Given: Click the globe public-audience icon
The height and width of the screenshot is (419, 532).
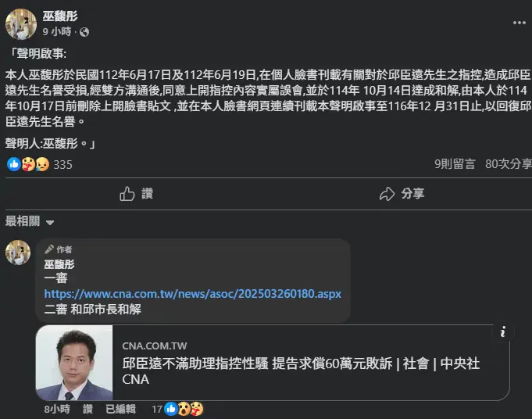Looking at the screenshot, I should [84, 32].
